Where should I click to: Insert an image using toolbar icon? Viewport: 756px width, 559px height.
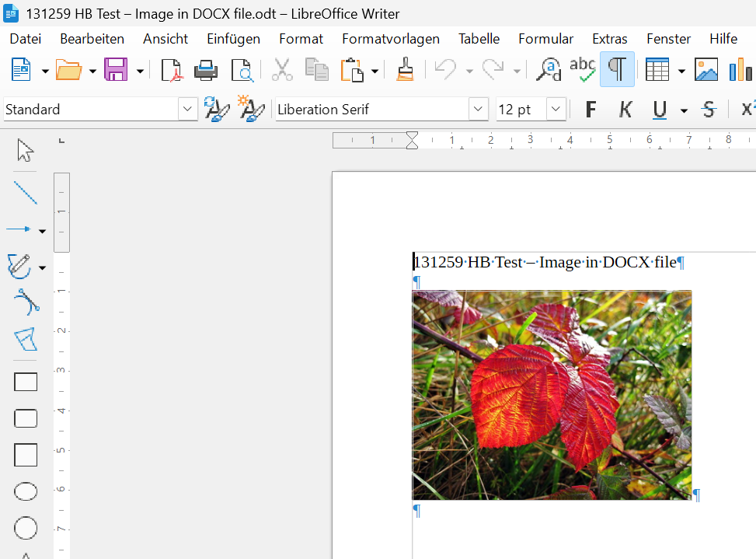point(705,70)
